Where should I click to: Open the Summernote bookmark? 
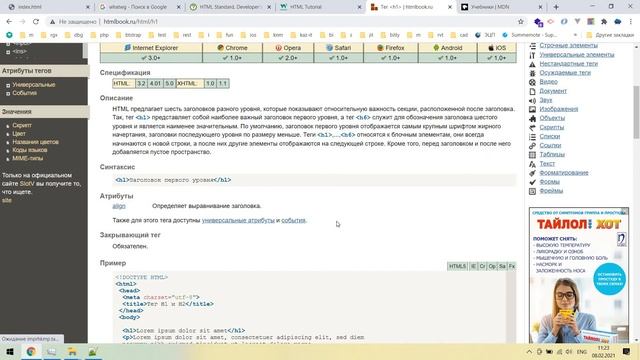pyautogui.click(x=530, y=35)
